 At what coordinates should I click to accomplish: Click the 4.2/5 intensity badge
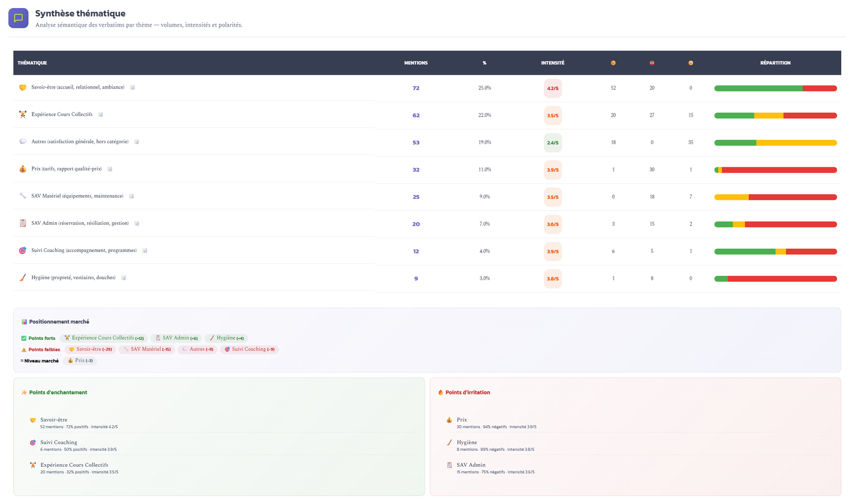(x=553, y=88)
